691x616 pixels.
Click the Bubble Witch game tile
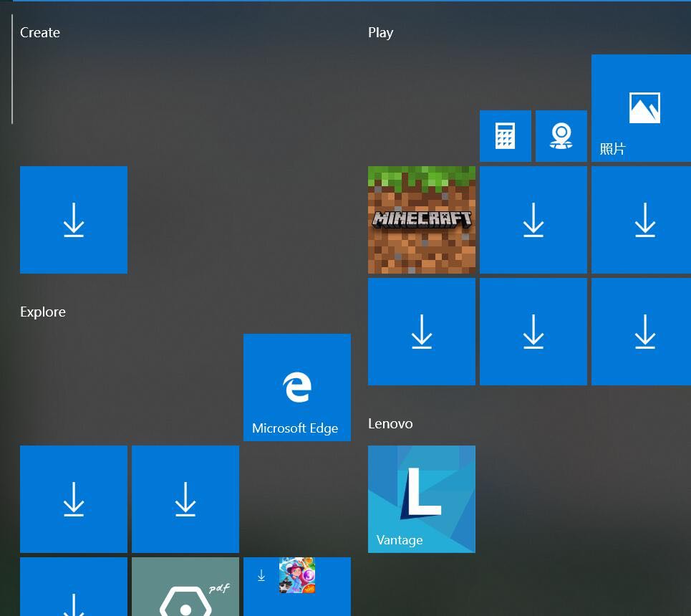(297, 587)
